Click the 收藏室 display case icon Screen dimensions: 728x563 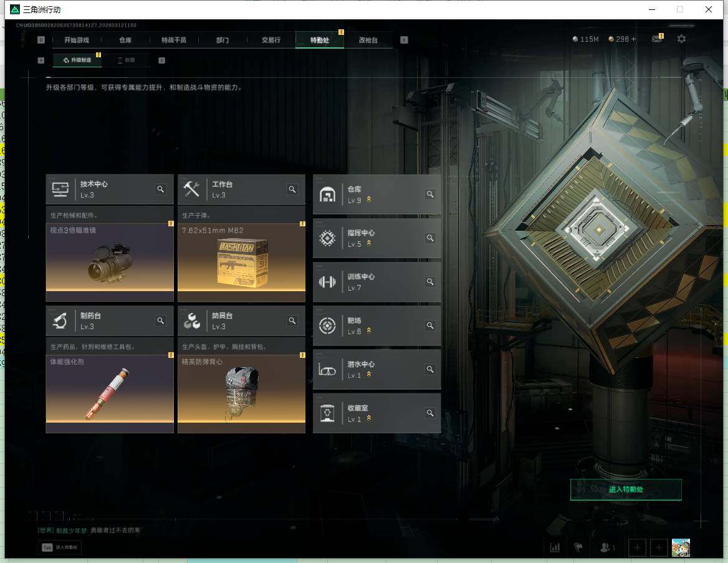click(x=327, y=413)
